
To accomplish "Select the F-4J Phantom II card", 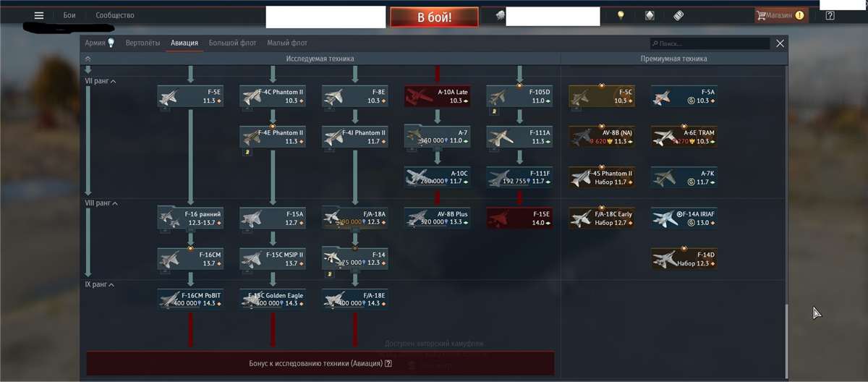I will 354,137.
